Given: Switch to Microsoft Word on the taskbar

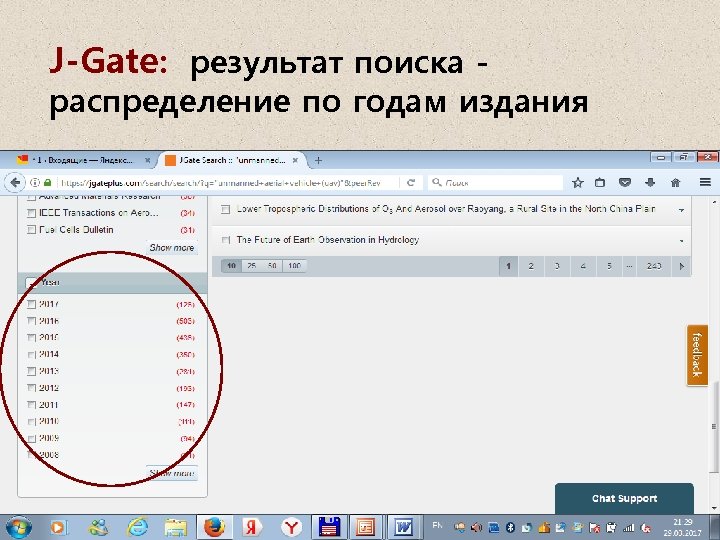Looking at the screenshot, I should [404, 527].
